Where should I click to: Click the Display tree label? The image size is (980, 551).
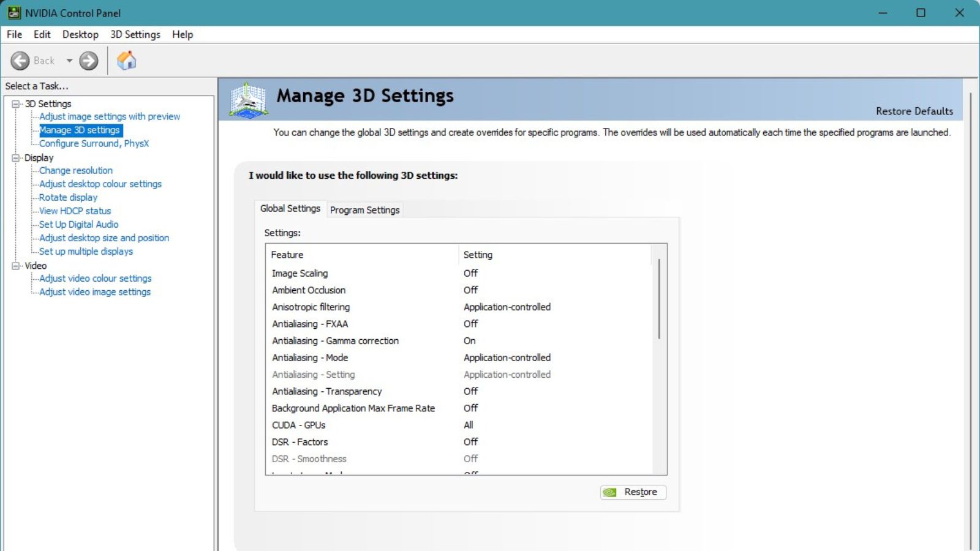pyautogui.click(x=39, y=158)
